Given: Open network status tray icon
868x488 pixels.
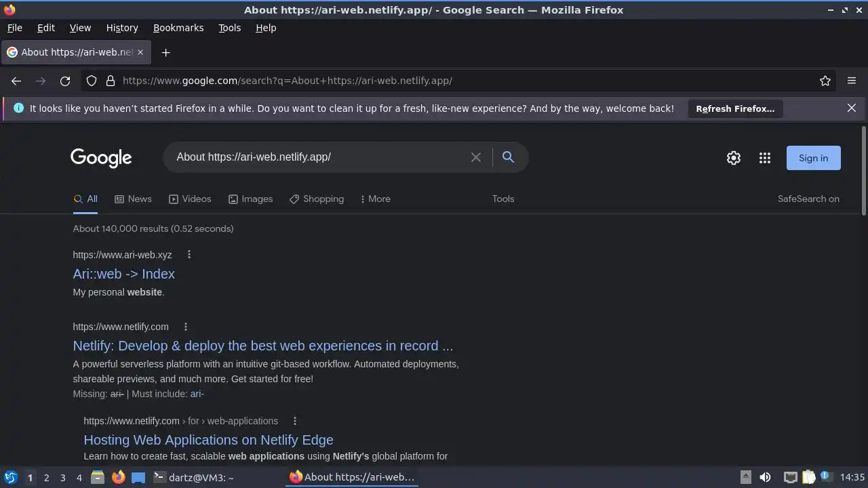Looking at the screenshot, I should coord(790,477).
